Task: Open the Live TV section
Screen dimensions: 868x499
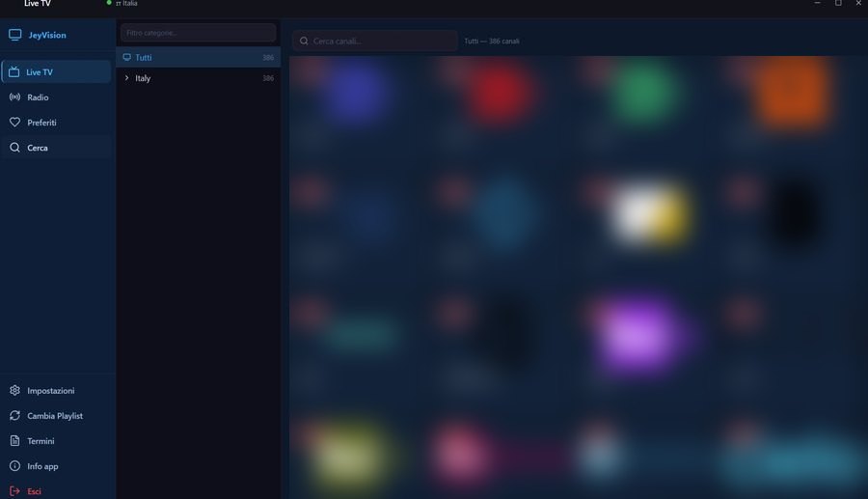Action: point(57,72)
